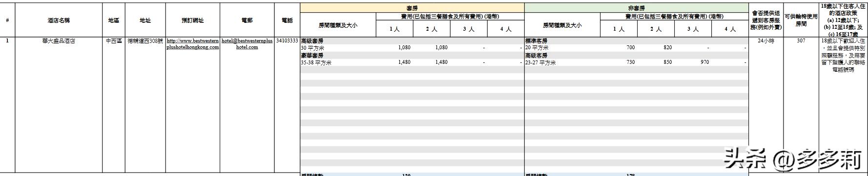This screenshot has width=868, height=176.
Task: Click wheelchair rooms value 307
Action: pos(801,41)
